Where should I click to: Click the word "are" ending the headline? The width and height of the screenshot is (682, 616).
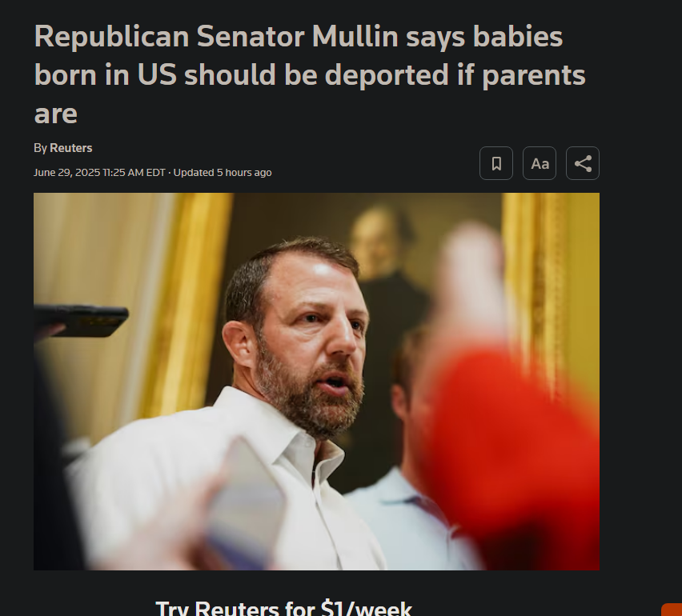click(x=56, y=114)
